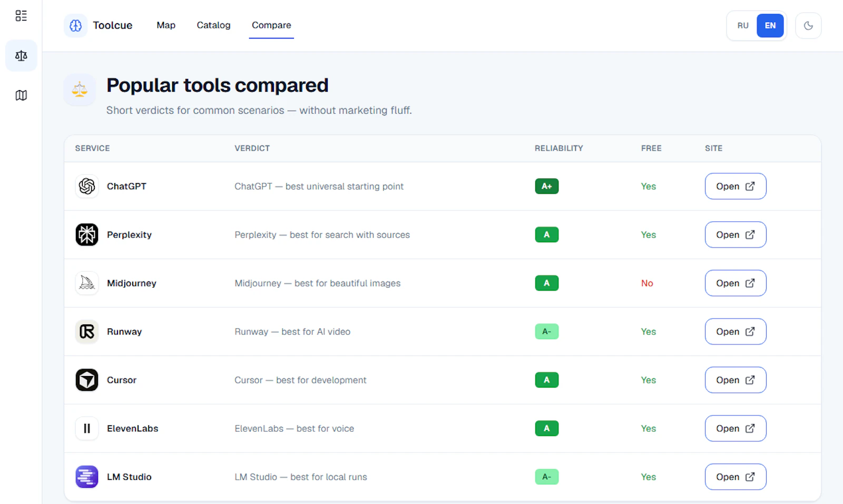Click the A reliability badge for ElevenLabs
This screenshot has width=843, height=504.
tap(547, 428)
